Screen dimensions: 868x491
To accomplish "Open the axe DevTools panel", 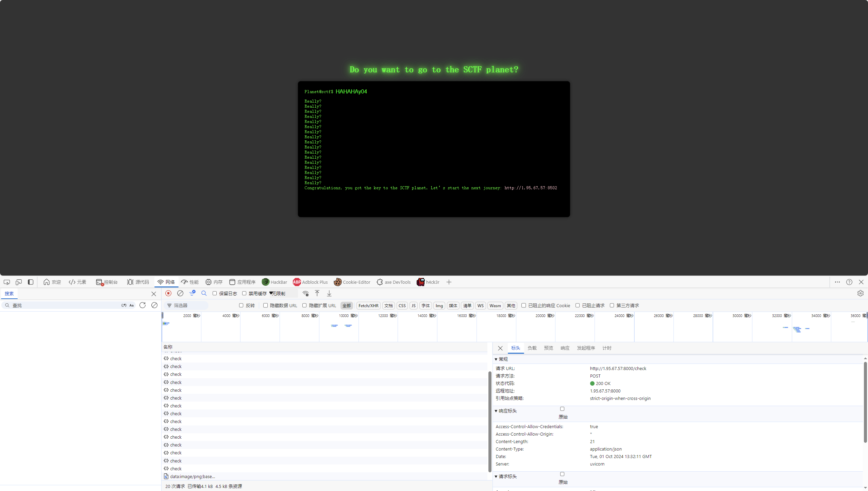I will click(x=394, y=282).
